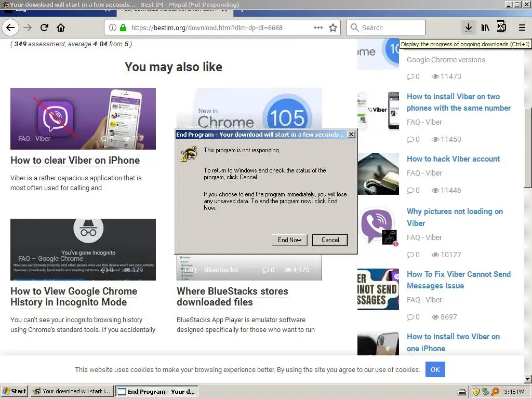Click the 10177 views counter
The height and width of the screenshot is (399, 532).
tap(446, 255)
